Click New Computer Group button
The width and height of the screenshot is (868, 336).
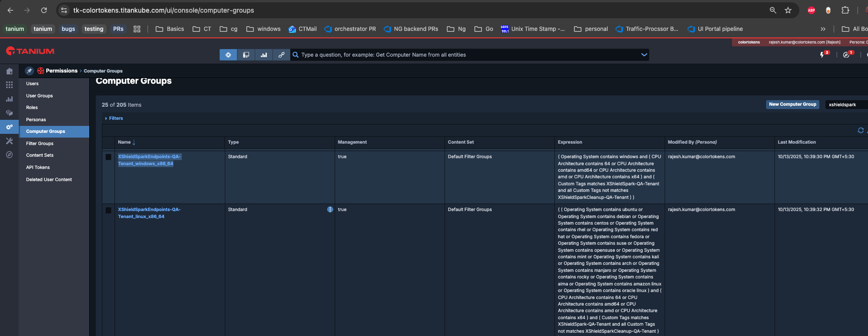click(793, 104)
